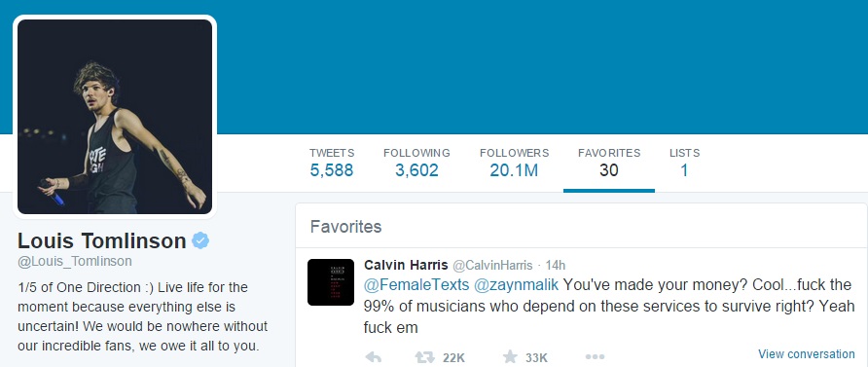Click the @CalvinHarris handle
This screenshot has height=367, width=868.
click(492, 266)
